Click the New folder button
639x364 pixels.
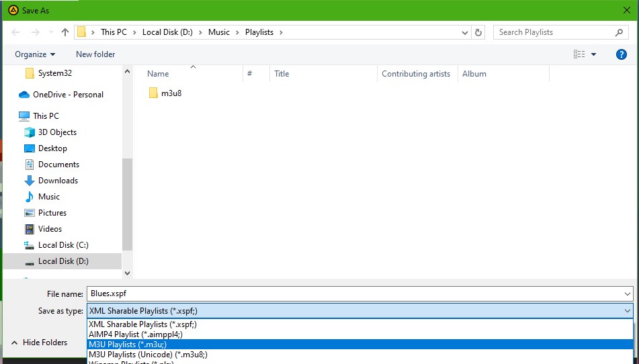pos(95,54)
